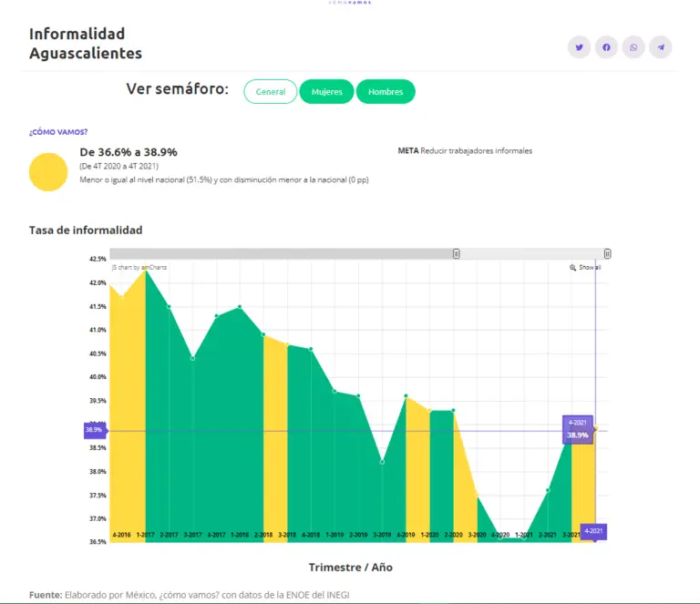Share the page via Telegram
The image size is (700, 604).
pos(661,47)
